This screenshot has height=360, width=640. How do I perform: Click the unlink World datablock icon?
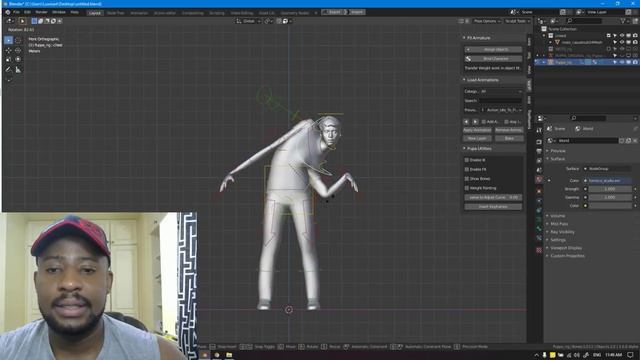pyautogui.click(x=635, y=140)
